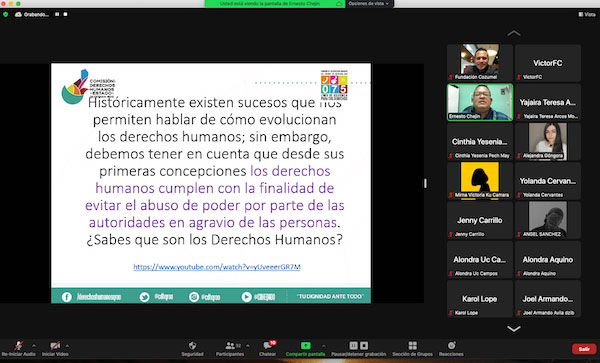600x363 pixels.
Task: Open the Participantes panel icon
Action: pyautogui.click(x=230, y=346)
